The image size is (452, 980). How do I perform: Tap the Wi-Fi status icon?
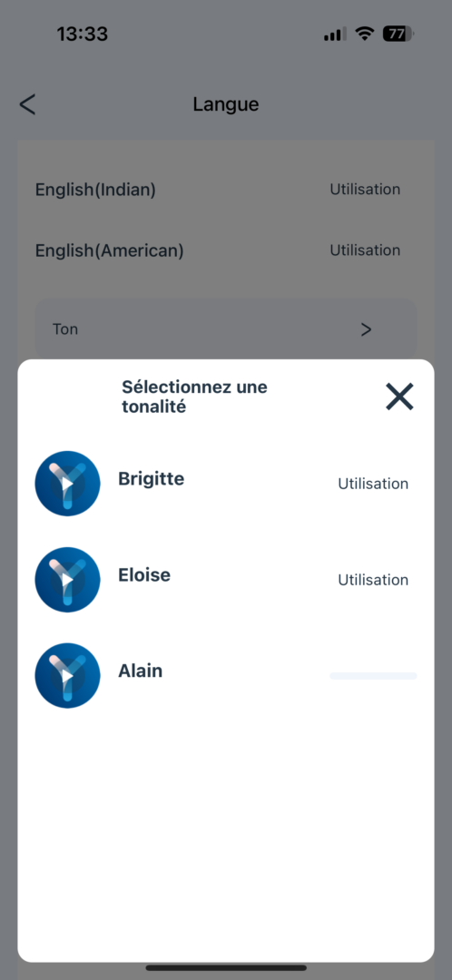pos(364,34)
